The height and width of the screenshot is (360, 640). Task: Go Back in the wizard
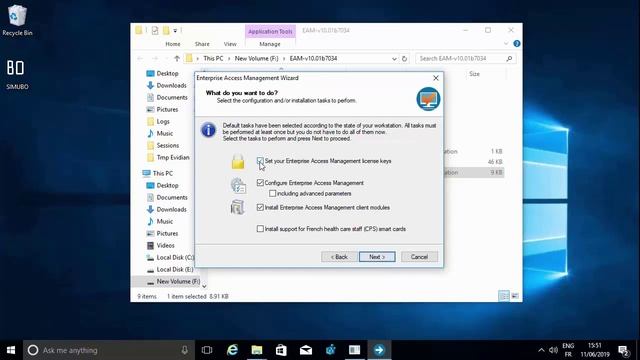pyautogui.click(x=339, y=257)
